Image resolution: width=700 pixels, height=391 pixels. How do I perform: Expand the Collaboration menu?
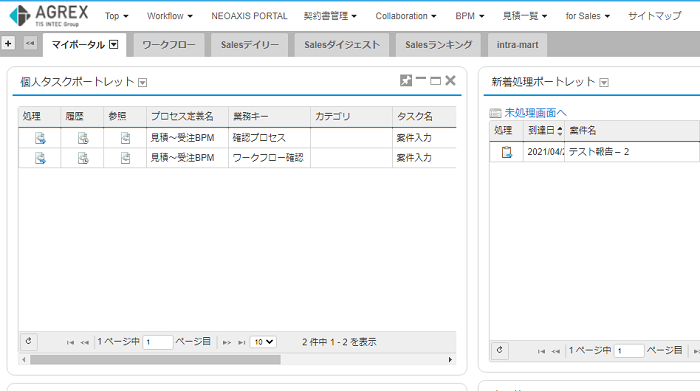click(x=406, y=16)
